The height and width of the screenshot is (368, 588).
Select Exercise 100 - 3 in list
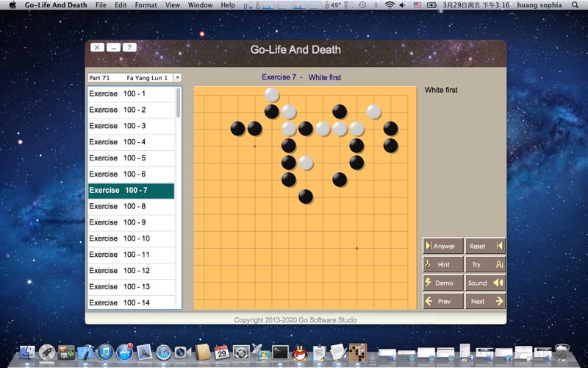[132, 126]
